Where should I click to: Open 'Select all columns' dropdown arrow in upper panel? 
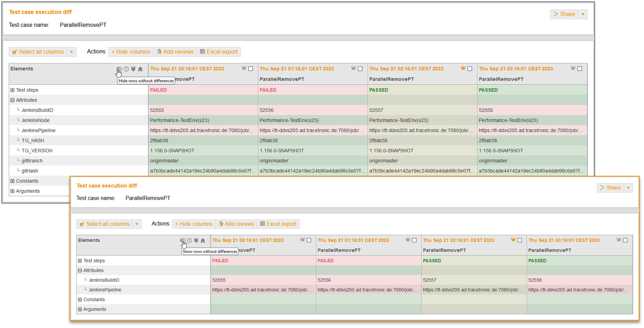point(71,52)
